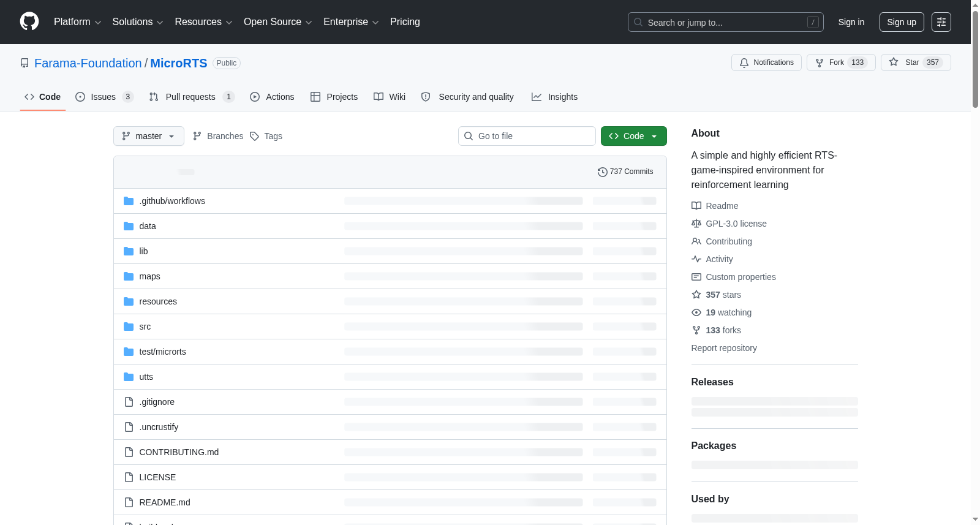980x525 pixels.
Task: Open the appearance settings icon button
Action: 941,22
